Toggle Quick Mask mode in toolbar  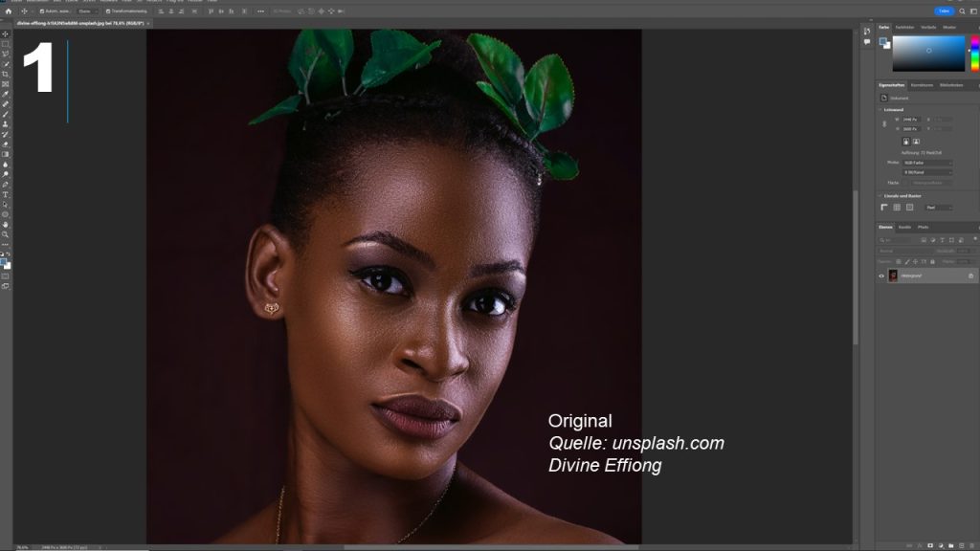tap(6, 276)
